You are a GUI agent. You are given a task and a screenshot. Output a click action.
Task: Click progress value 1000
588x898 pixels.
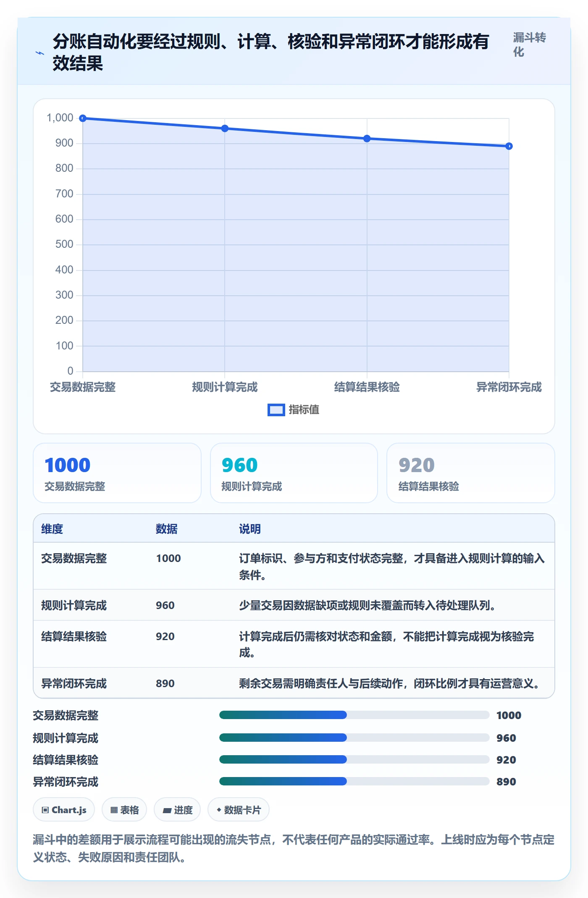pyautogui.click(x=509, y=715)
